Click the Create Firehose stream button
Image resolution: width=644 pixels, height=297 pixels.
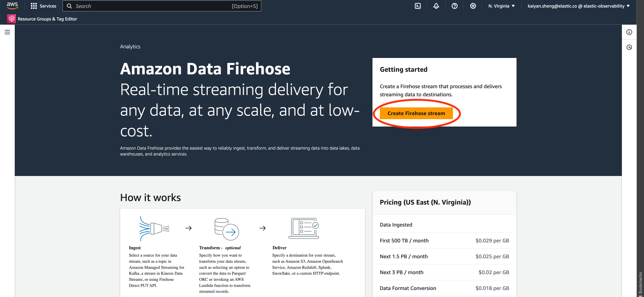416,113
